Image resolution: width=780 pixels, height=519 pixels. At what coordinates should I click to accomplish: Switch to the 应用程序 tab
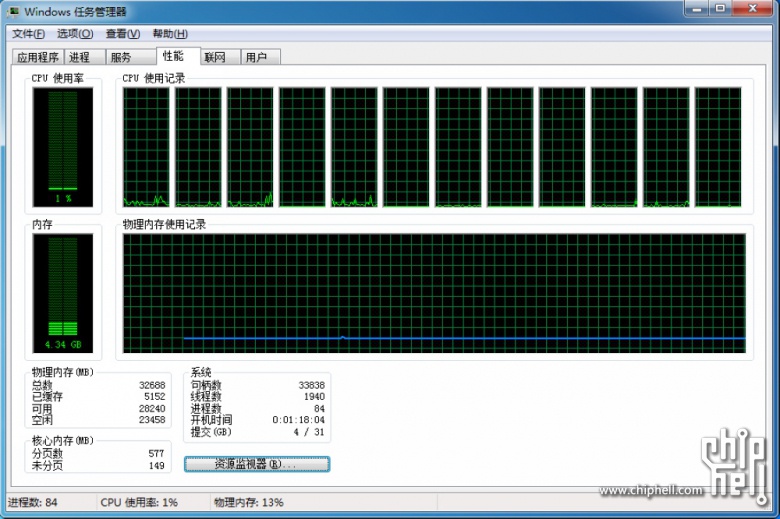coord(38,57)
